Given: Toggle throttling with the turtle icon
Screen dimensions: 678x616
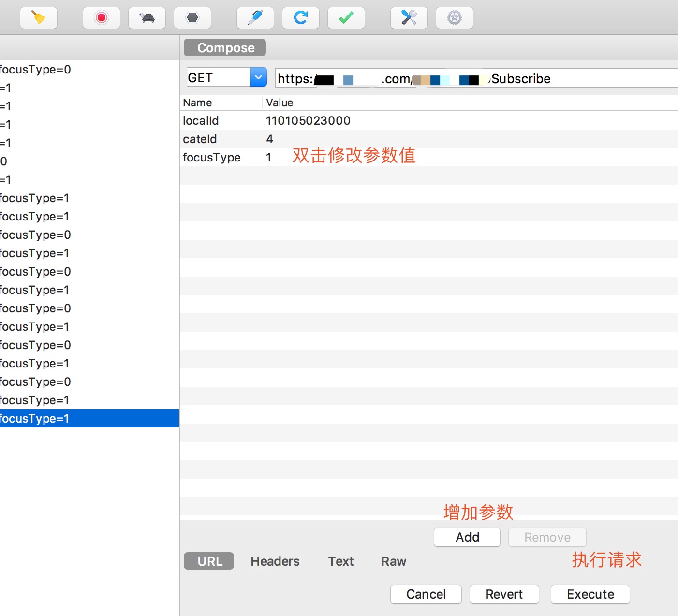Looking at the screenshot, I should click(147, 18).
